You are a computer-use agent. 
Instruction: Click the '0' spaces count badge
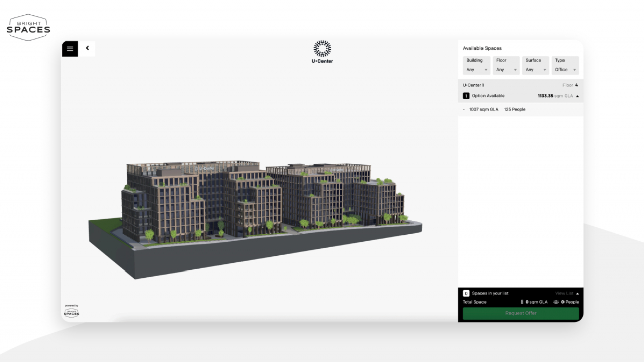[466, 293]
